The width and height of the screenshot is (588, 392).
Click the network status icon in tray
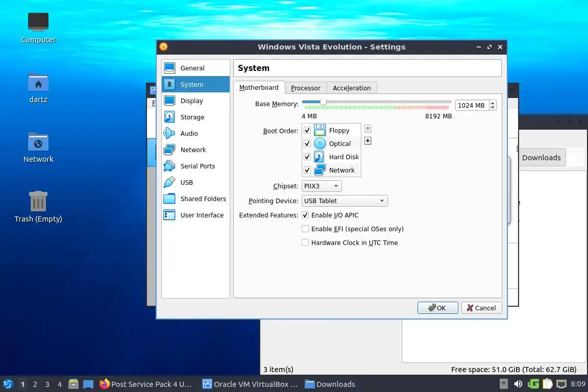(x=561, y=384)
